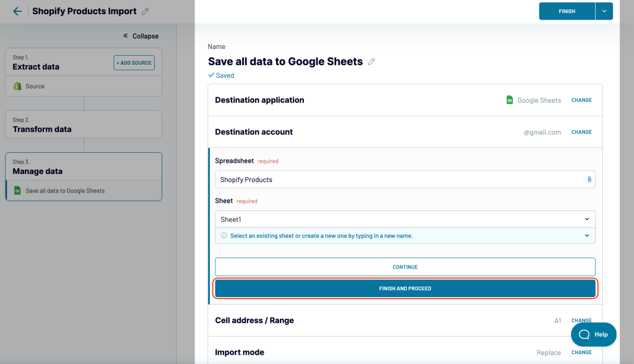Expand the sheet selection hint
The width and height of the screenshot is (634, 364).
click(x=587, y=235)
